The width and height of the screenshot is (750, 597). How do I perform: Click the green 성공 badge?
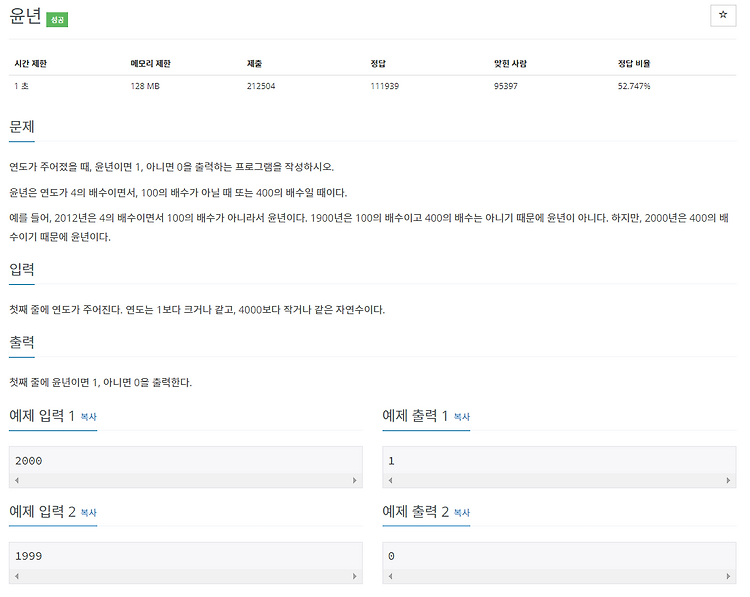tap(57, 20)
